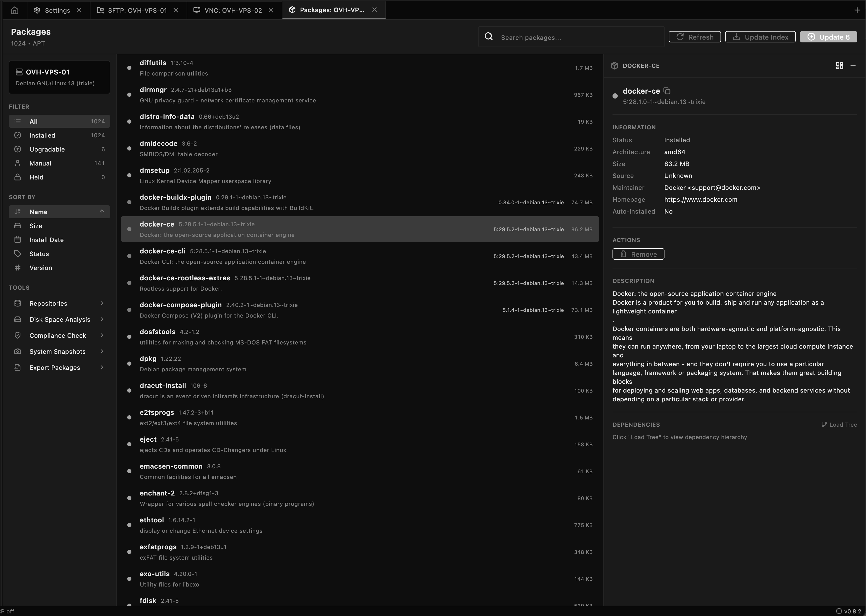Filter packages by Manual
The width and height of the screenshot is (866, 616).
[59, 163]
